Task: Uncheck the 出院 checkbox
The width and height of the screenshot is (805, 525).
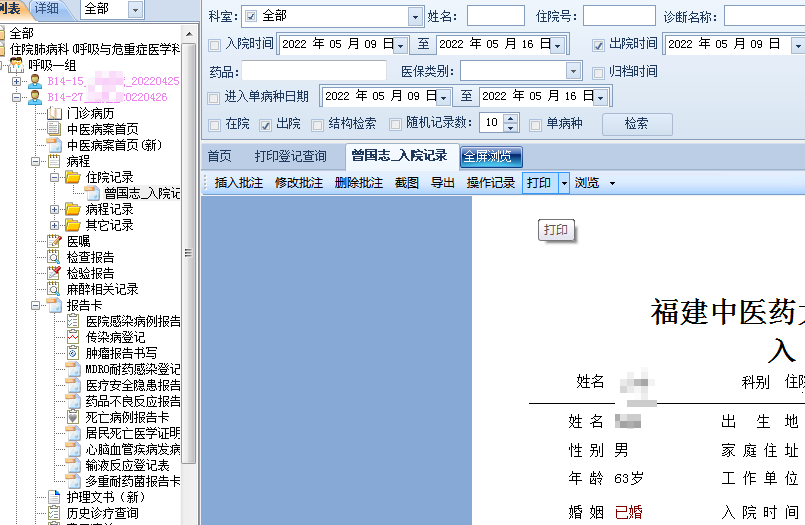Action: tap(265, 125)
